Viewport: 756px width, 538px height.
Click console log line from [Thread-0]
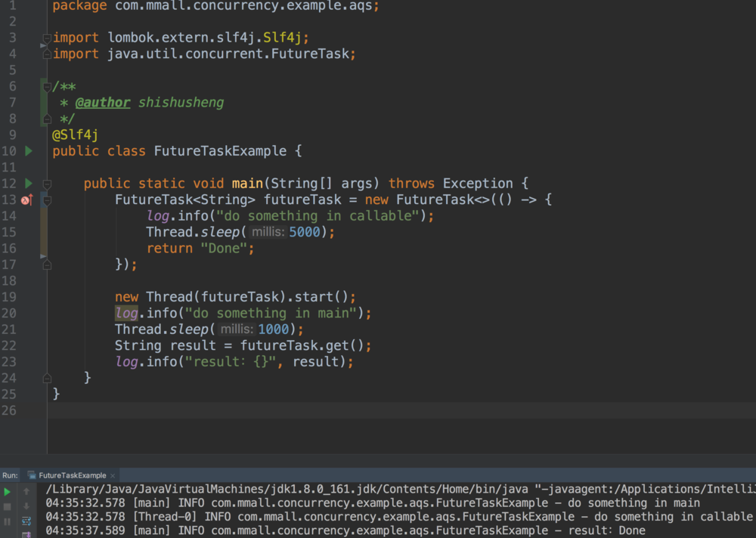pyautogui.click(x=399, y=517)
